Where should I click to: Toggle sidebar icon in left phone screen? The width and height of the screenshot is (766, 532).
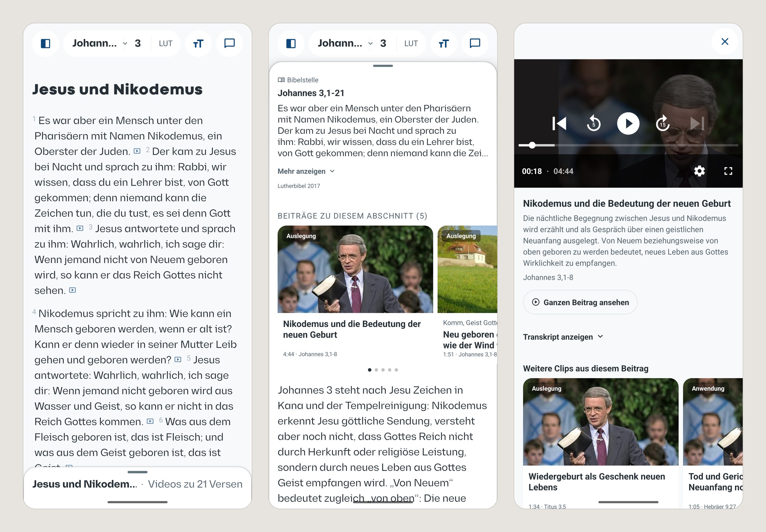pos(45,43)
